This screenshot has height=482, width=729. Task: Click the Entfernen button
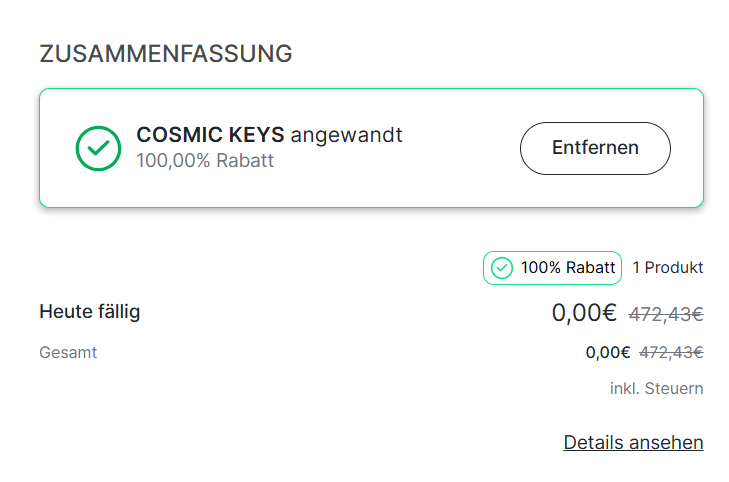(x=595, y=148)
